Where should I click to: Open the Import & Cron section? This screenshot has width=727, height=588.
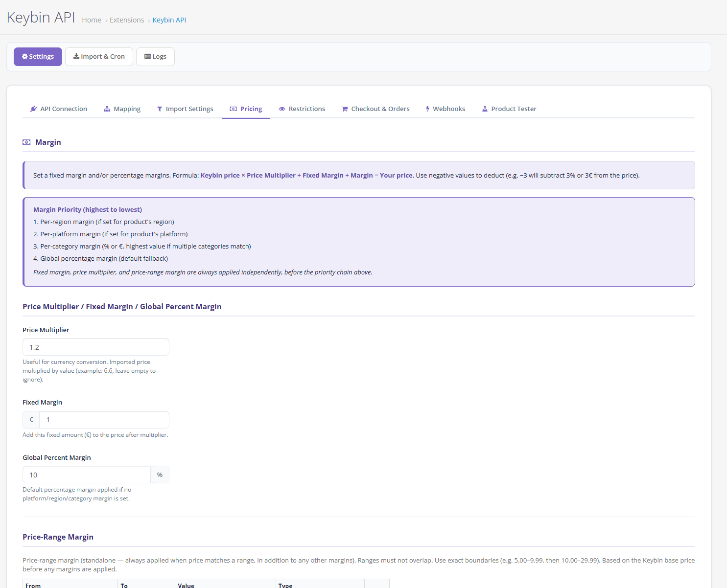click(x=99, y=57)
